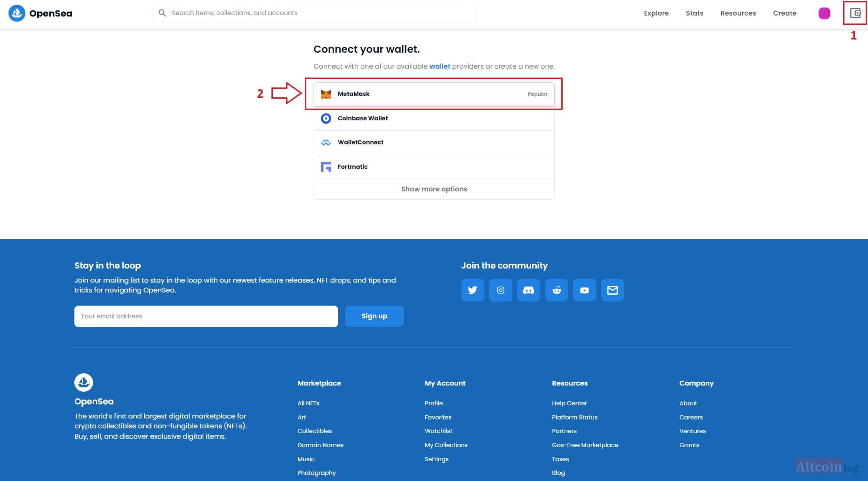Focus the Your email address field
The width and height of the screenshot is (868, 481).
(x=206, y=316)
